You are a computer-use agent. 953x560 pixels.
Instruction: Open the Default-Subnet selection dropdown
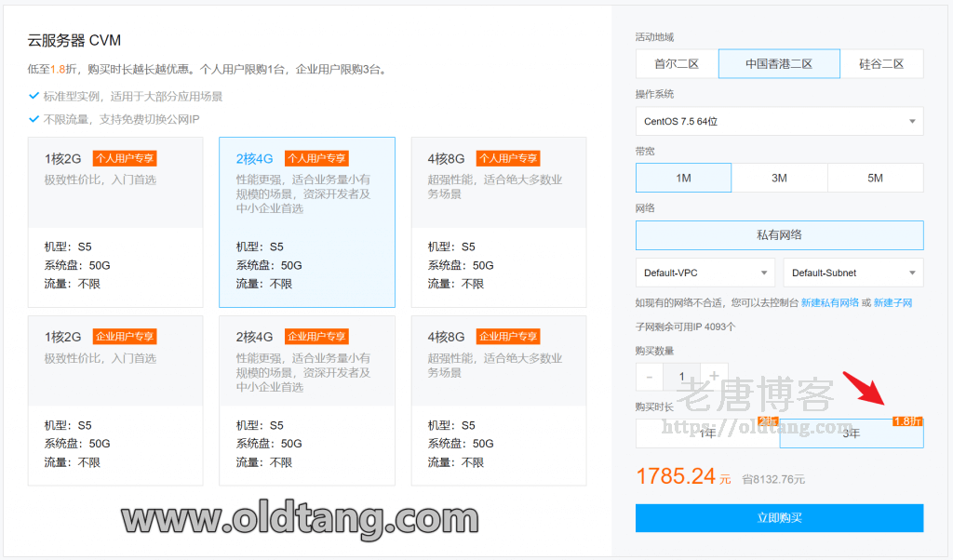pyautogui.click(x=852, y=272)
